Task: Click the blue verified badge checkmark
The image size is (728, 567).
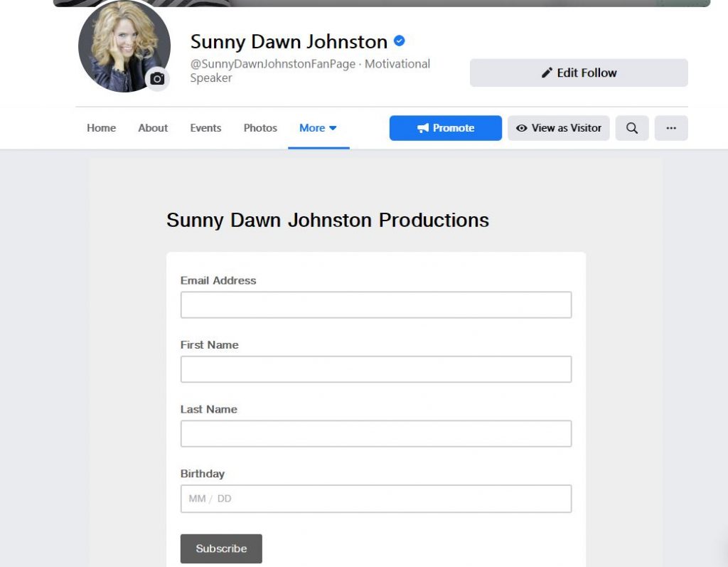Action: (400, 41)
